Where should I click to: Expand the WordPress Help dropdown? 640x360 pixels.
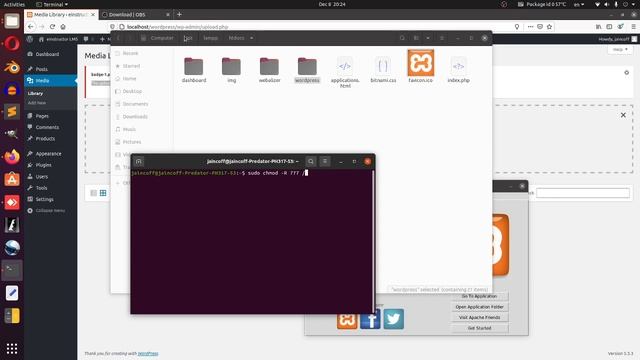tap(620, 49)
